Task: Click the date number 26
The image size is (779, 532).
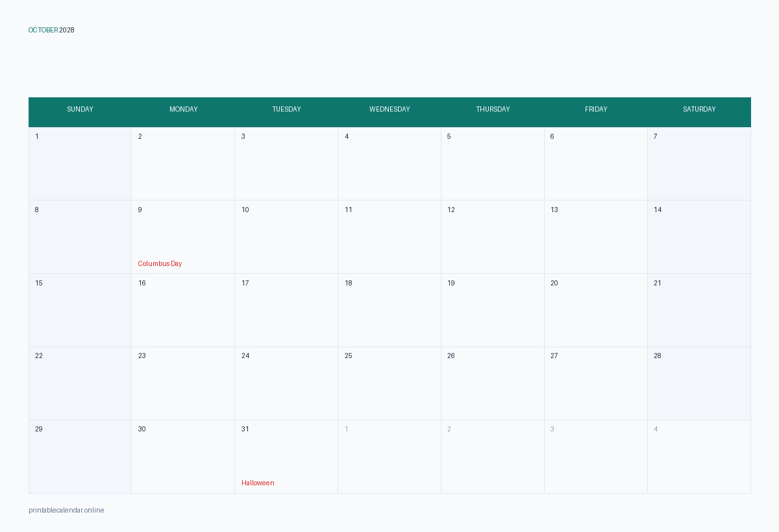Action: click(451, 356)
